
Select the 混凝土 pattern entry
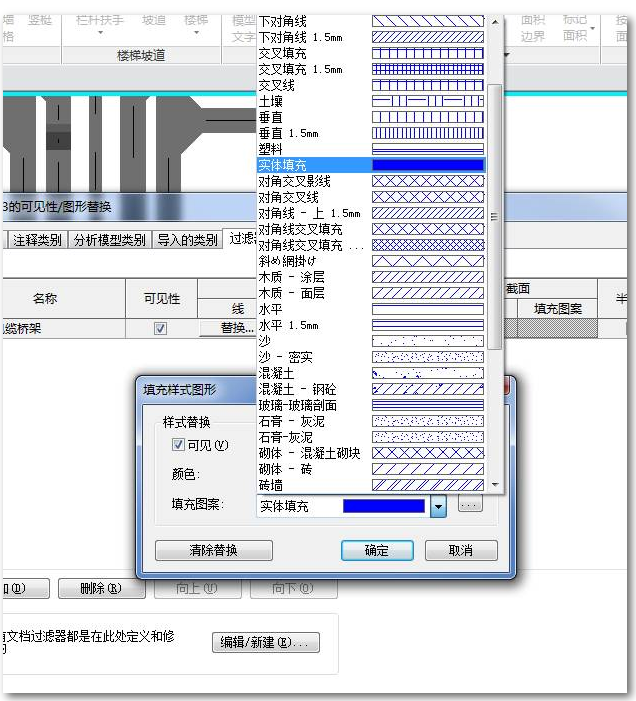point(371,373)
